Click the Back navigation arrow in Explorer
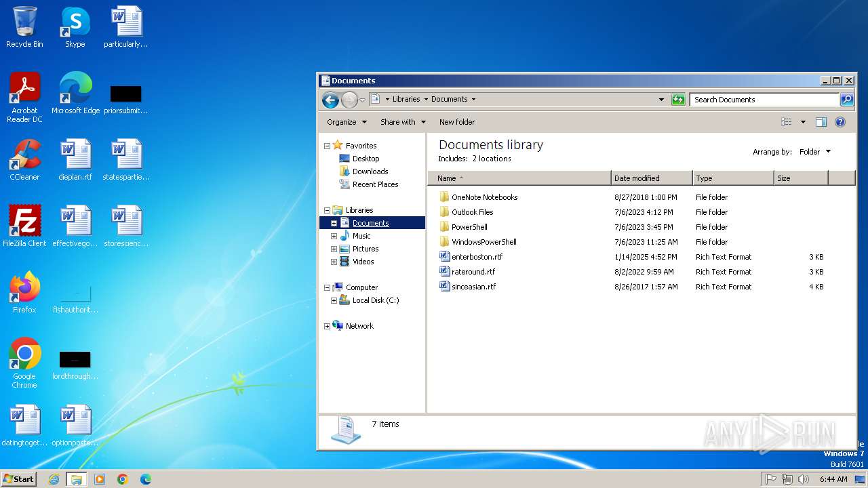The width and height of the screenshot is (868, 488). point(330,100)
